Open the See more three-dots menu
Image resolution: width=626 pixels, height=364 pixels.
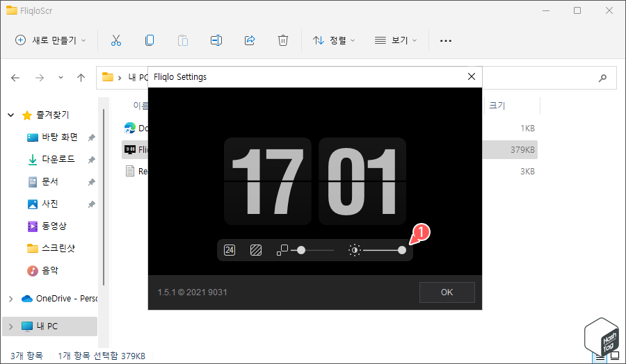point(446,40)
